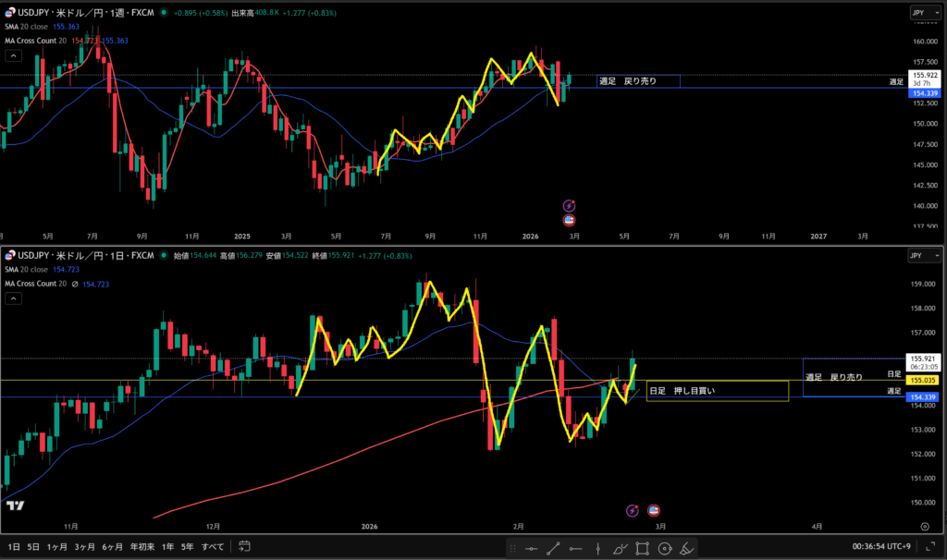This screenshot has width=947, height=560.
Task: Click the eraser tool in drawing toolbar
Action: (x=686, y=547)
